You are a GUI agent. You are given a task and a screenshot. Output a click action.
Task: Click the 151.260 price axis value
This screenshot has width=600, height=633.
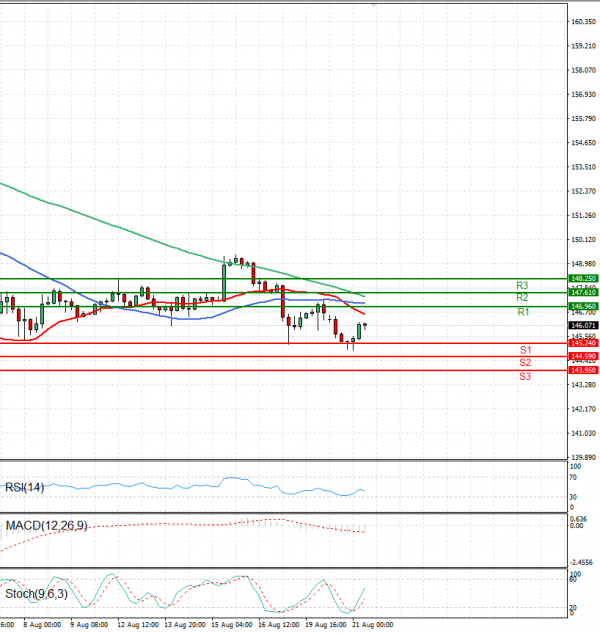583,216
